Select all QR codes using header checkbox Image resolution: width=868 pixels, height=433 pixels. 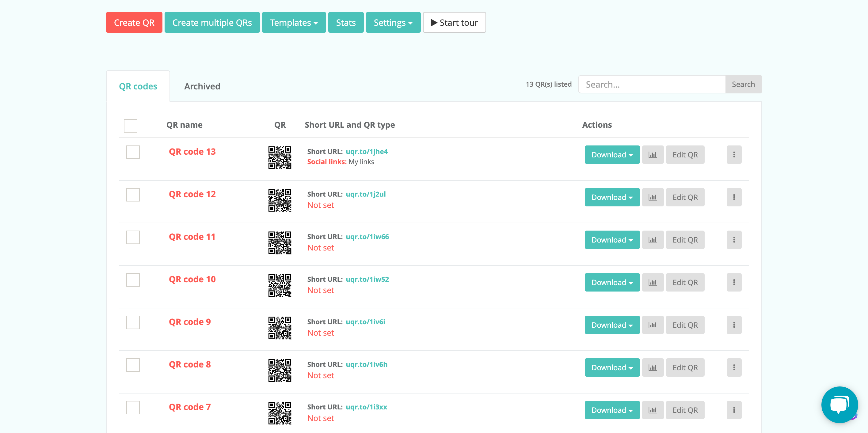[130, 126]
